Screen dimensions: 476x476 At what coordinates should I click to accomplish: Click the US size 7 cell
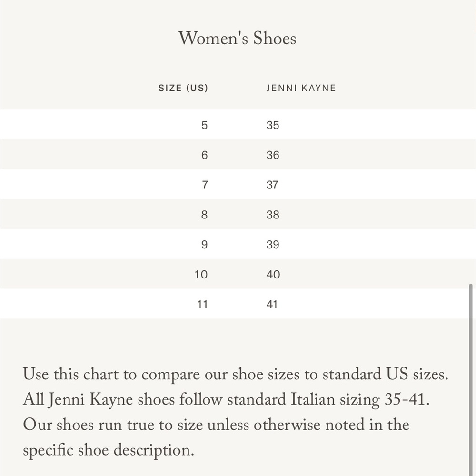(205, 185)
